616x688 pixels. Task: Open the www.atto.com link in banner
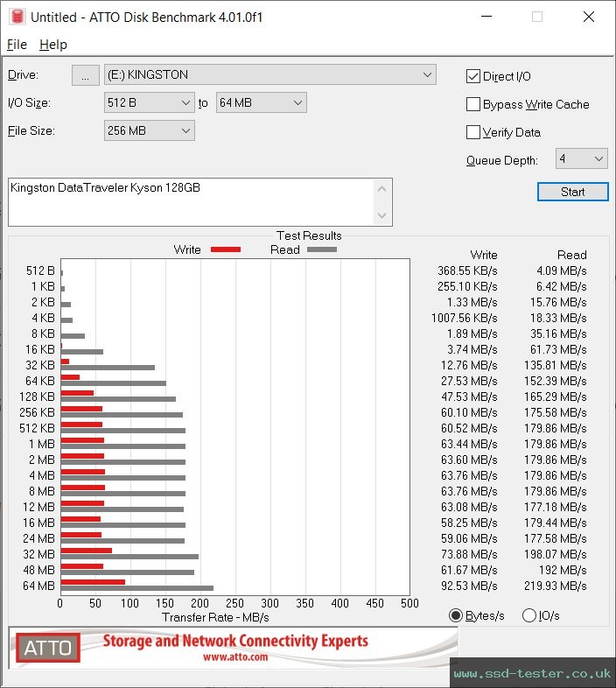coord(235,657)
